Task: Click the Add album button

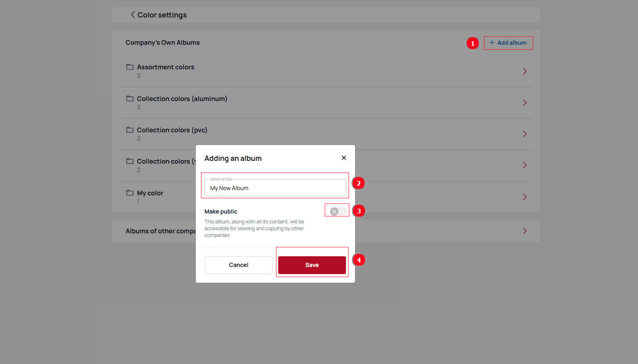Action: click(508, 43)
